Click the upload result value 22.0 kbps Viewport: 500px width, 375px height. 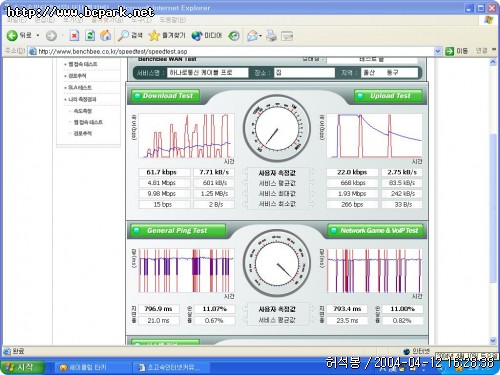coord(352,172)
